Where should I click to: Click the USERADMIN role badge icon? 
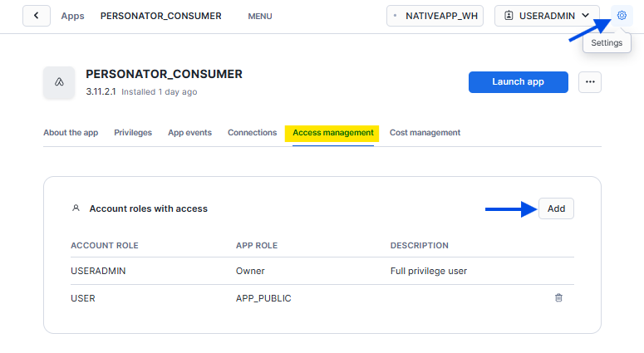click(x=509, y=16)
